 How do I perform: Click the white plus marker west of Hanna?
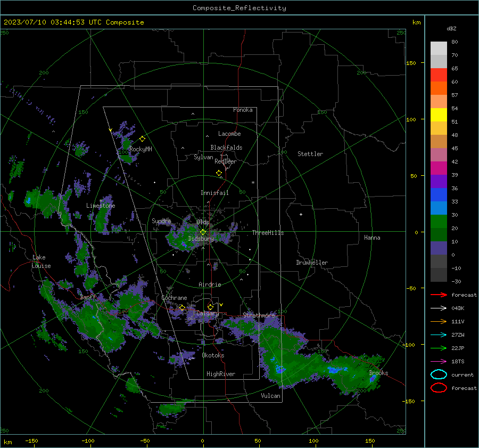301,214
